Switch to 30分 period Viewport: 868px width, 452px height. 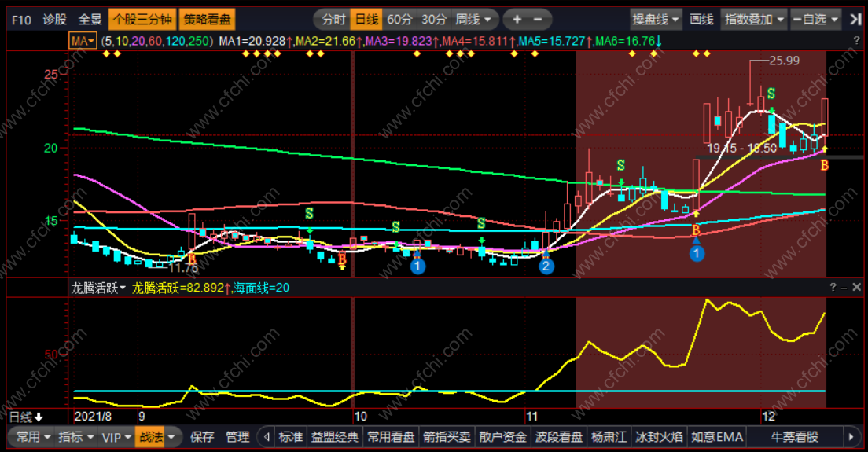tap(434, 20)
